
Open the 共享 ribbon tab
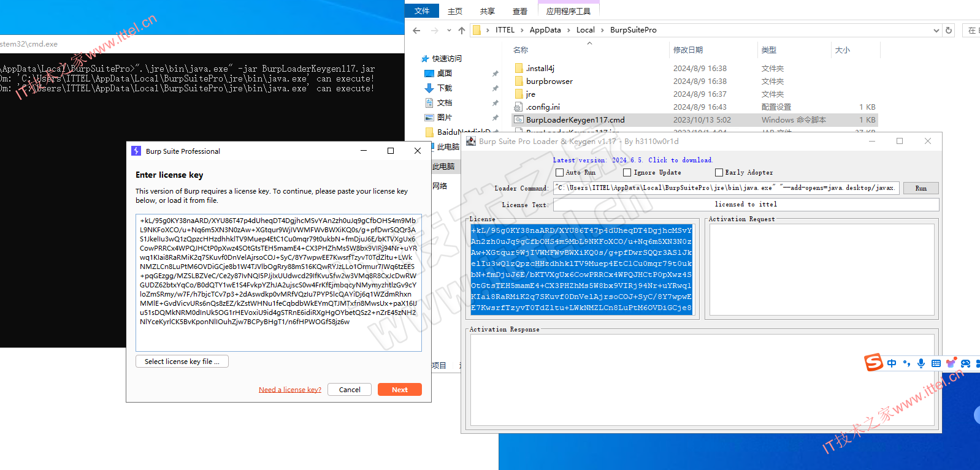click(x=488, y=11)
